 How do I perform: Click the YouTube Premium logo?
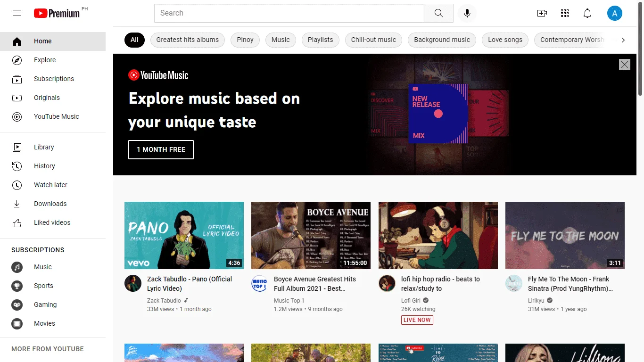(57, 13)
